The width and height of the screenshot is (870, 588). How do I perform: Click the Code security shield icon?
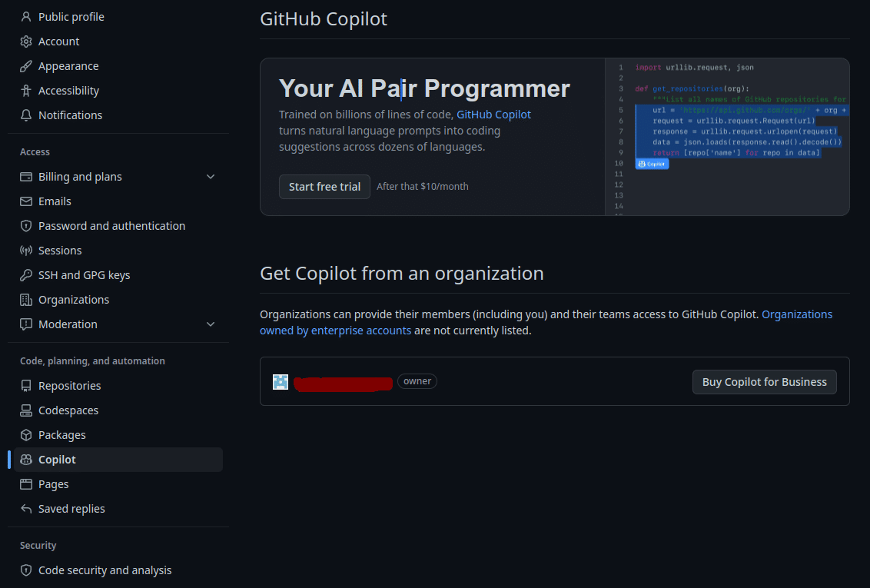(x=26, y=570)
